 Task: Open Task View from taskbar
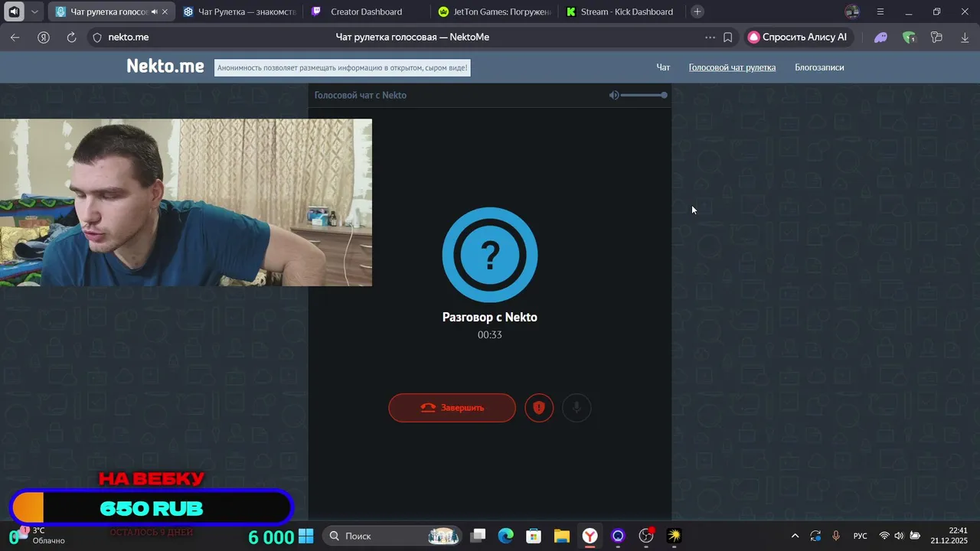pos(478,536)
